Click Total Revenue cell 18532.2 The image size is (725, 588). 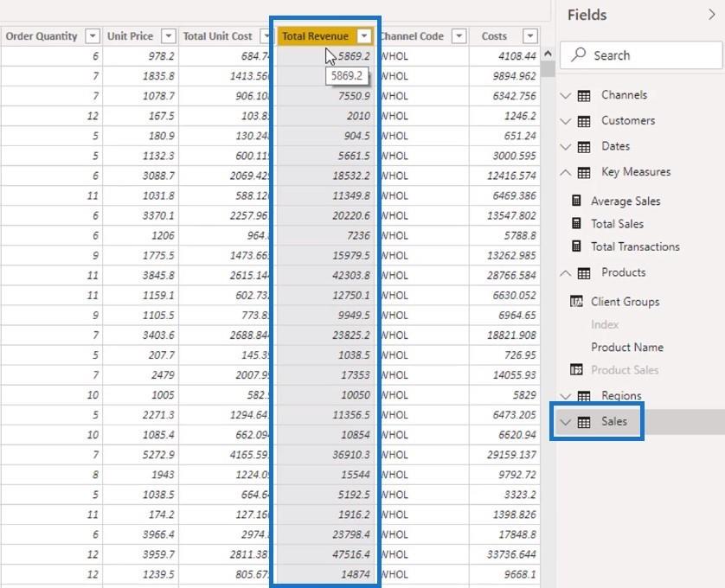325,176
